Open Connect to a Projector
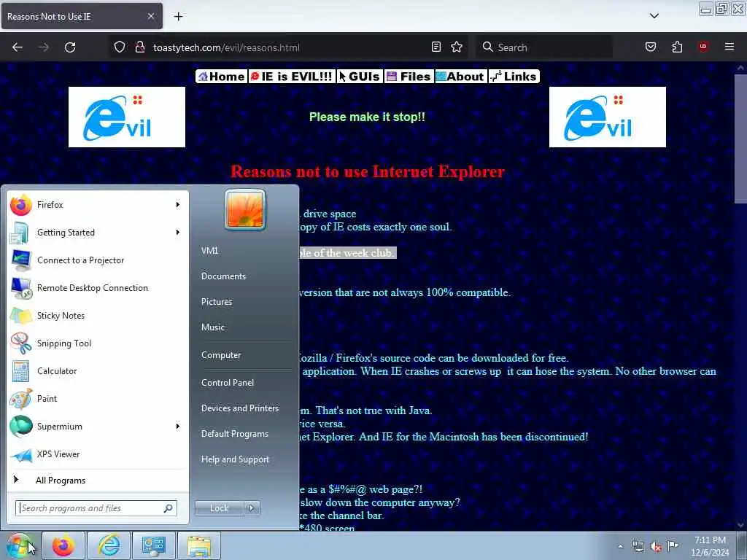 point(97,260)
